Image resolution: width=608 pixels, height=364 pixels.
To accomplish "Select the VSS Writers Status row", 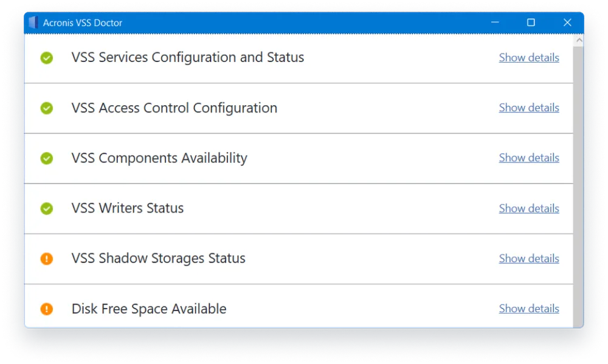I will 274,208.
